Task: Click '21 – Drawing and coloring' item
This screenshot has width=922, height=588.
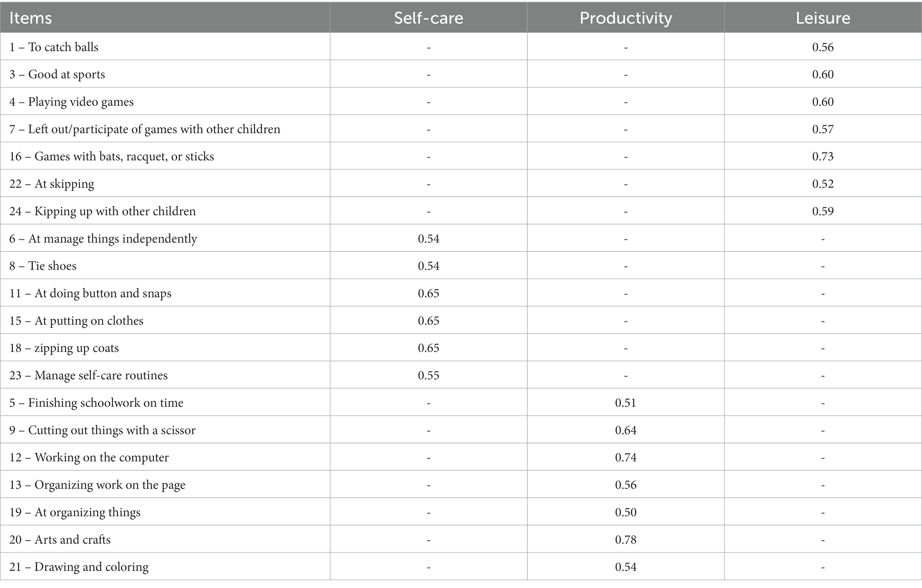Action: [79, 567]
